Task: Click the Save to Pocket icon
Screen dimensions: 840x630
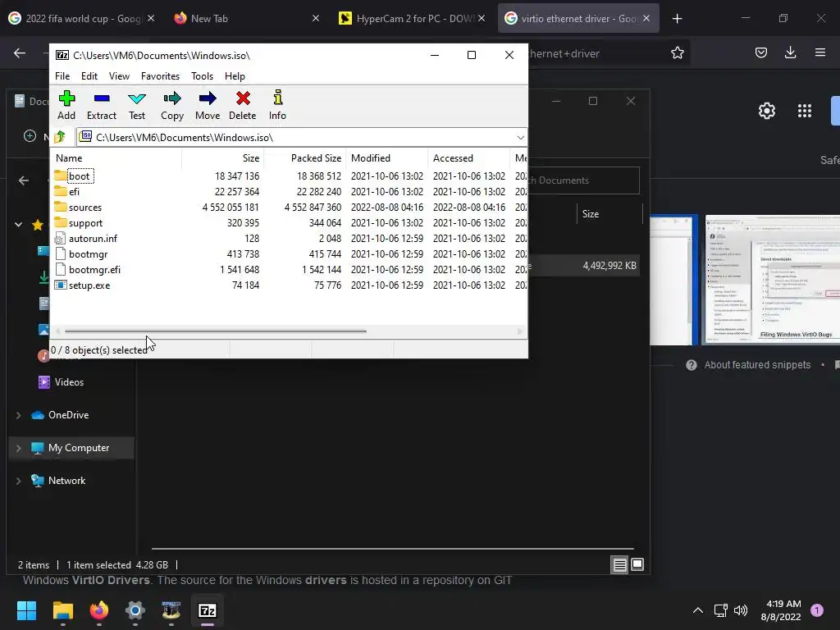Action: click(760, 52)
